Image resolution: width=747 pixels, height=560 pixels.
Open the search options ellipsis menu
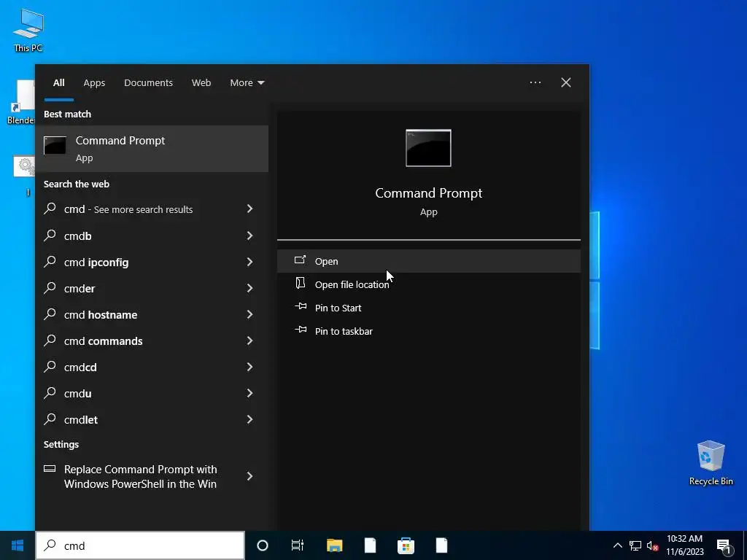click(535, 82)
